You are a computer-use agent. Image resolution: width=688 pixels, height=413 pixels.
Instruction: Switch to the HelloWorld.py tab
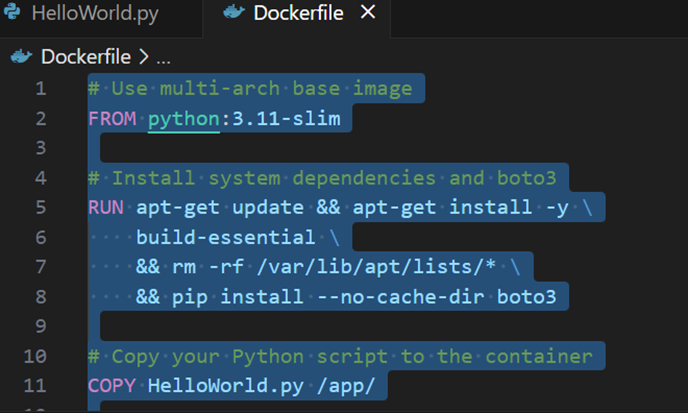pyautogui.click(x=95, y=13)
